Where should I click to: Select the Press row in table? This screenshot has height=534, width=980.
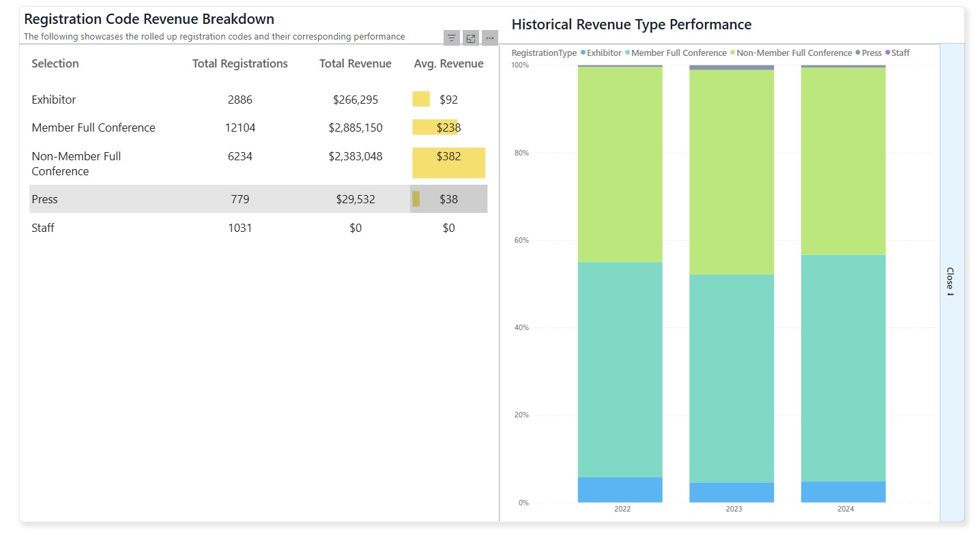(45, 199)
